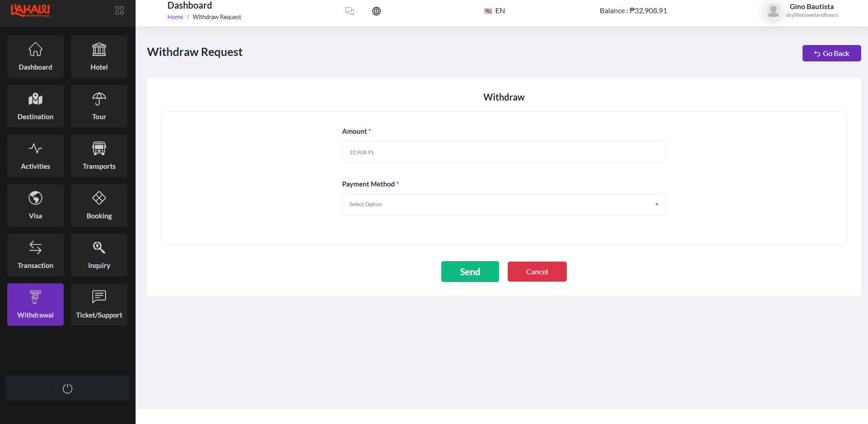Open the Activities sidebar tile

pyautogui.click(x=35, y=156)
